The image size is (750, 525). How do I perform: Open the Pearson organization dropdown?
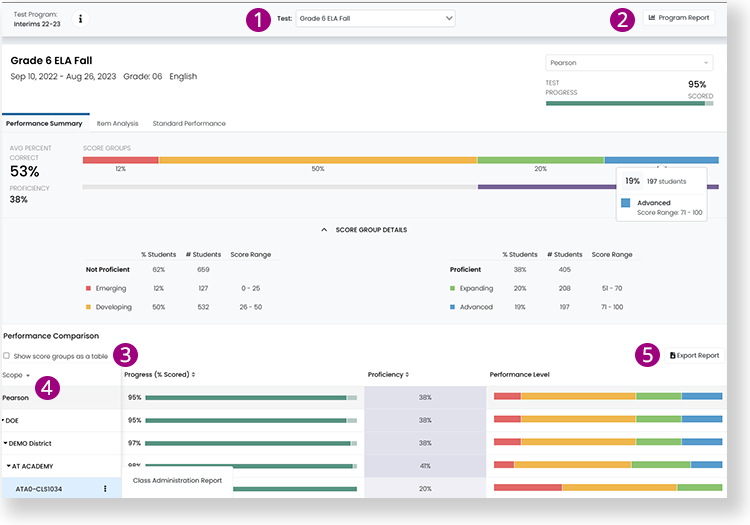[628, 62]
